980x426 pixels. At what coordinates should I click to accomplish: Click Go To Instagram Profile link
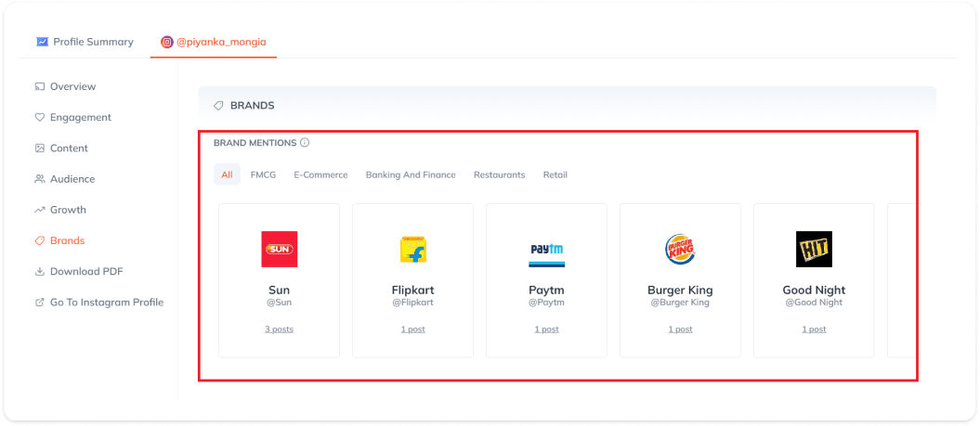[x=106, y=302]
